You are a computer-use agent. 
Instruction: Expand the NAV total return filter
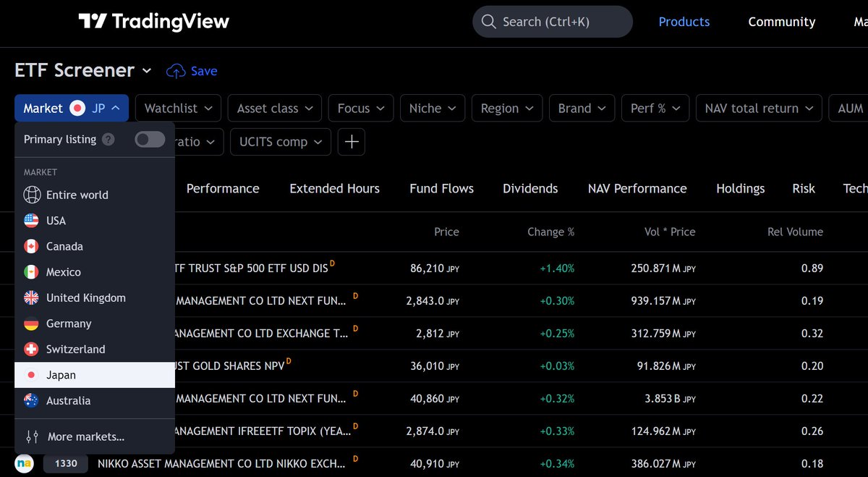[759, 109]
